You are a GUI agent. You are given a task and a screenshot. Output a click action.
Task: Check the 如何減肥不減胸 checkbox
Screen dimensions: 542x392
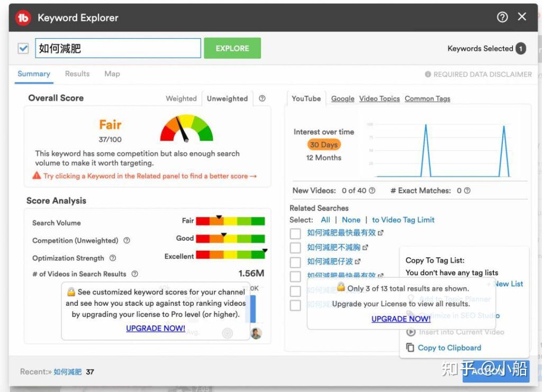[x=295, y=248]
